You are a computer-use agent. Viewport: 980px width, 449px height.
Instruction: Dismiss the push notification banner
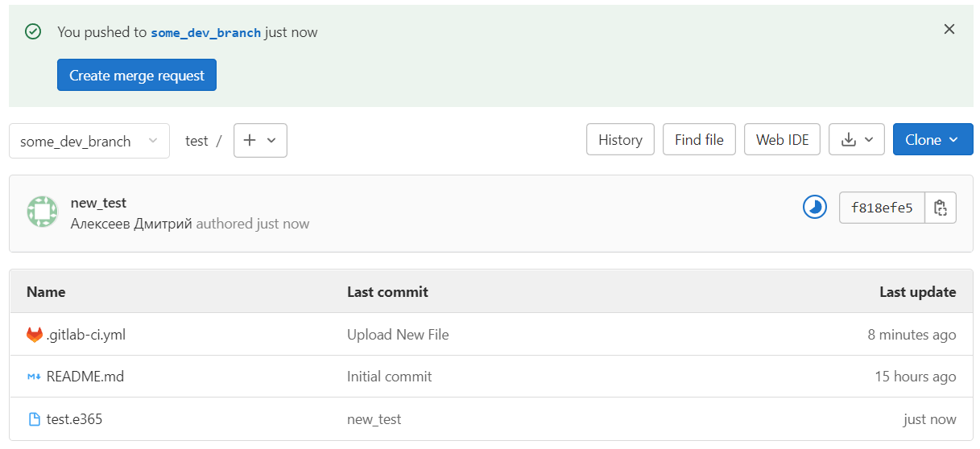point(949,30)
